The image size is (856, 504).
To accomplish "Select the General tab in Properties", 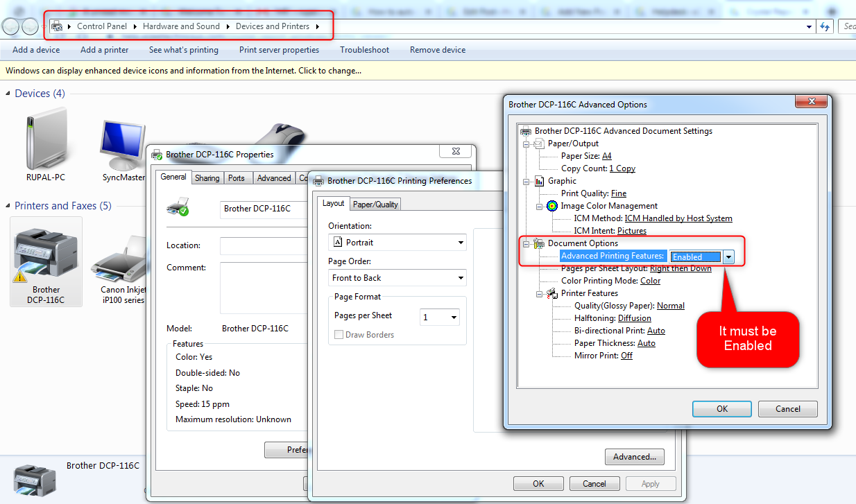I will (173, 177).
